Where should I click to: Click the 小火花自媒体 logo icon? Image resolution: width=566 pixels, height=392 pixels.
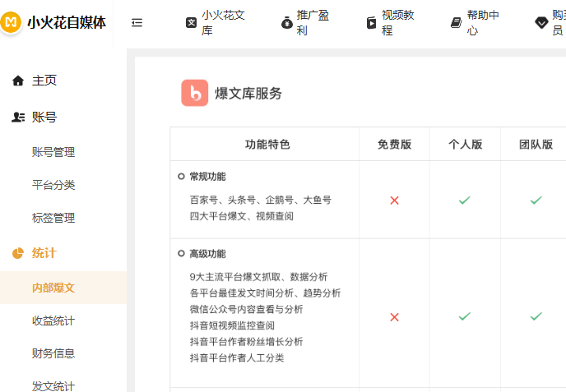(11, 22)
